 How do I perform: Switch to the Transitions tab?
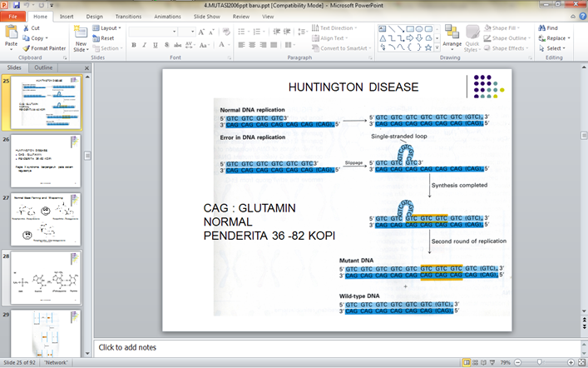click(128, 17)
